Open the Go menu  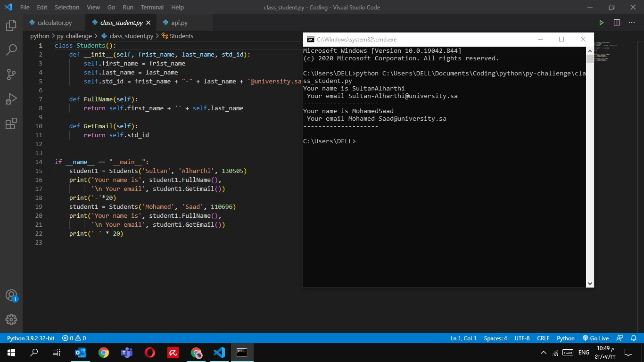(x=111, y=8)
